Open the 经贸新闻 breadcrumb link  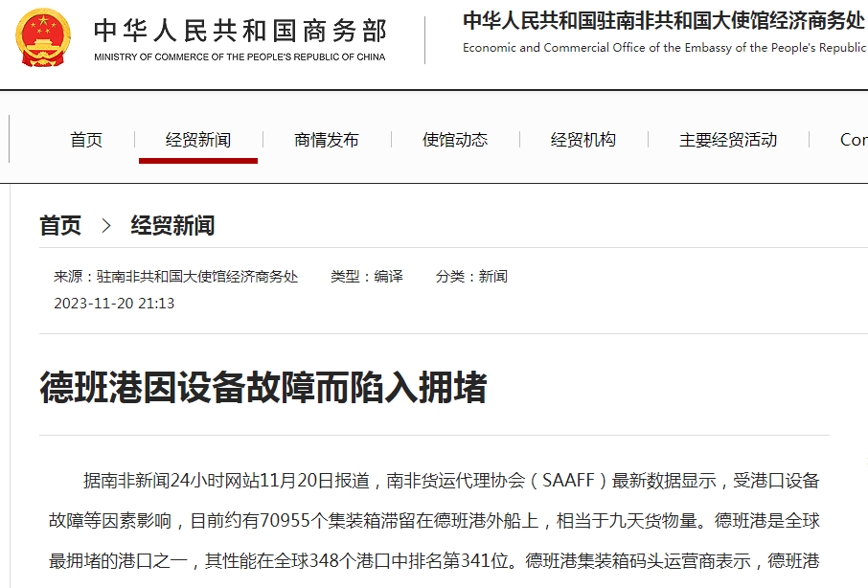(172, 225)
